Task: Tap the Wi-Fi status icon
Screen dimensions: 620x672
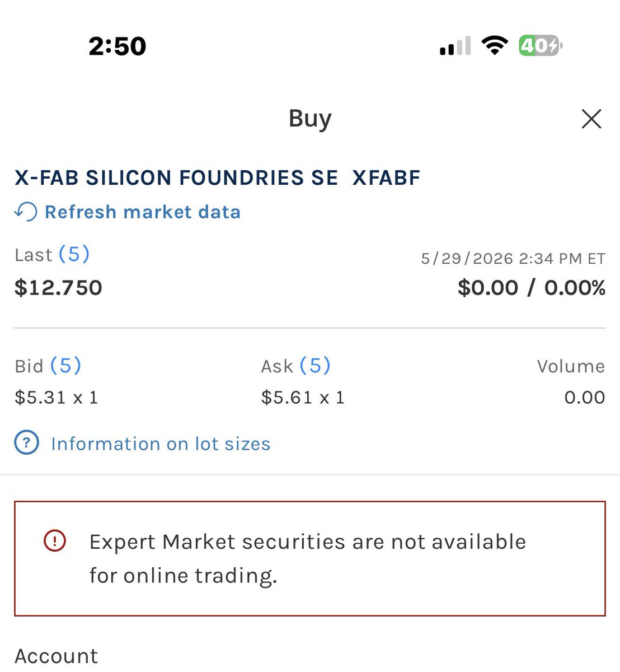Action: (495, 45)
